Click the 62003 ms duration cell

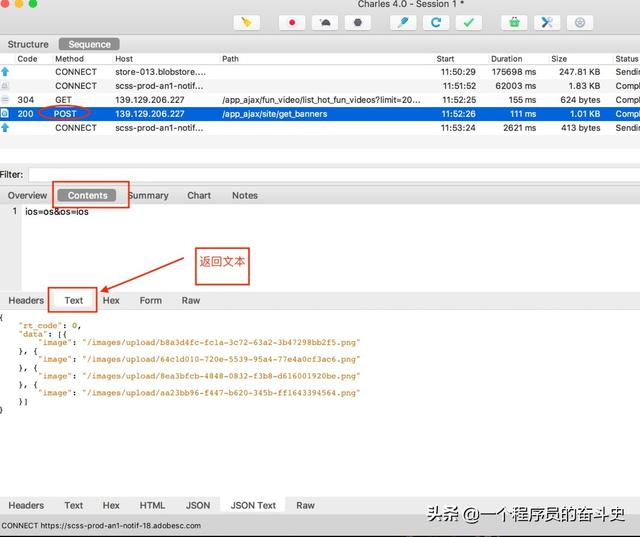point(516,86)
